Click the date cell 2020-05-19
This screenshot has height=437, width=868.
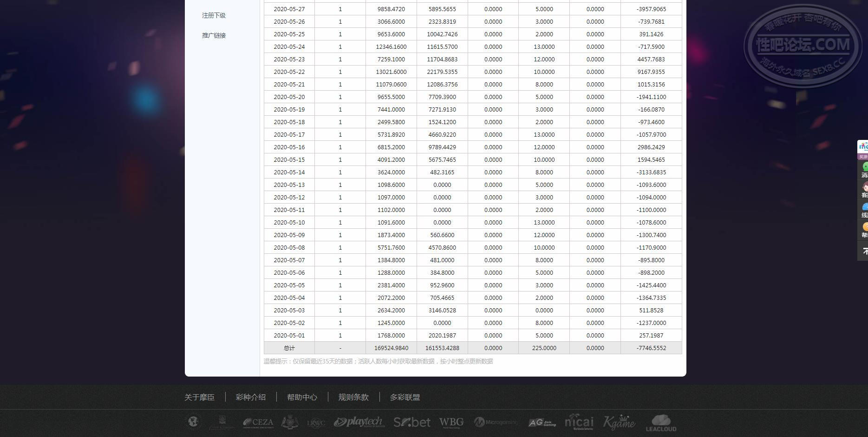pyautogui.click(x=289, y=109)
